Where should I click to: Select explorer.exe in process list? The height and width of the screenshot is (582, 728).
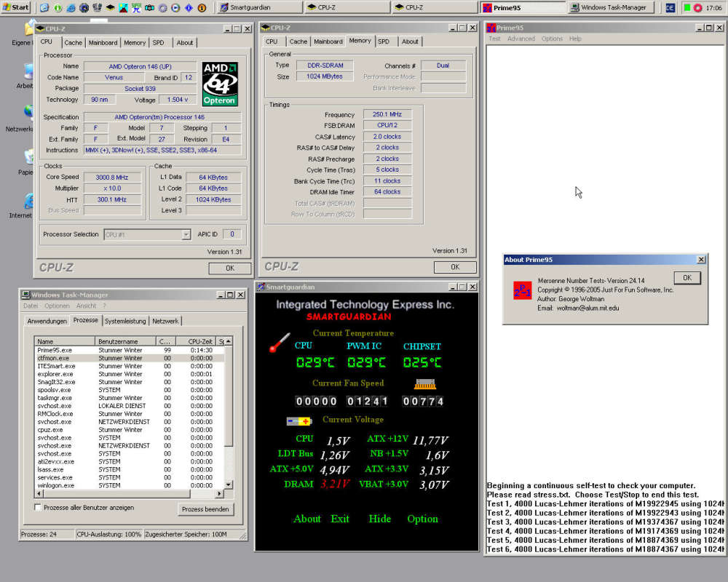coord(55,374)
